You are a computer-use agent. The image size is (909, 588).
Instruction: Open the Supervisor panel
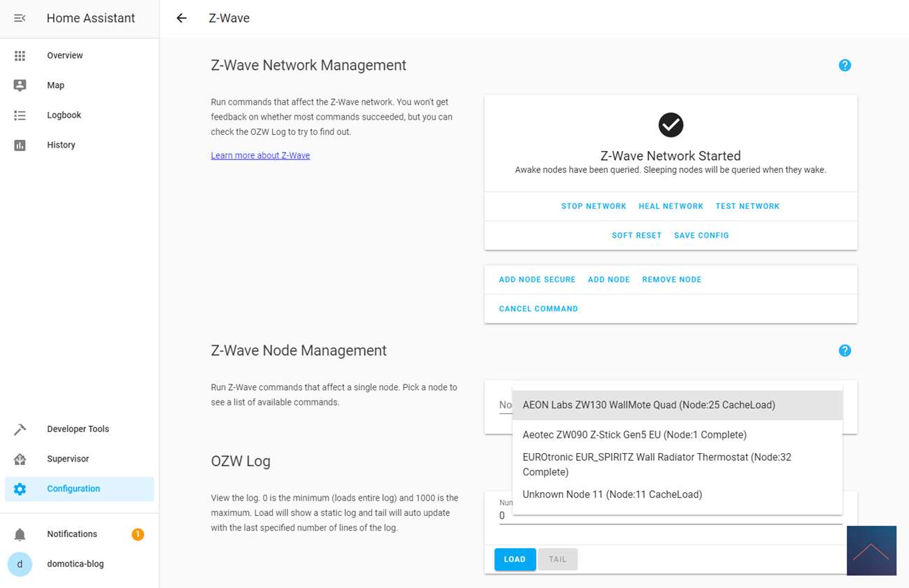pos(80,459)
